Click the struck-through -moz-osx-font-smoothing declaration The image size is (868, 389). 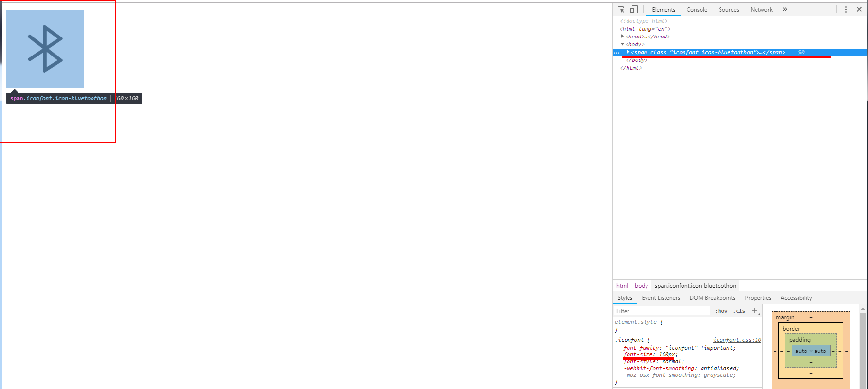(x=680, y=375)
